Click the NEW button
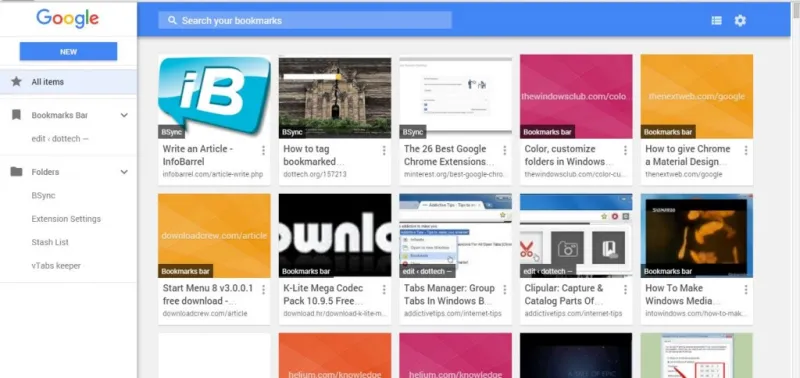 68,52
